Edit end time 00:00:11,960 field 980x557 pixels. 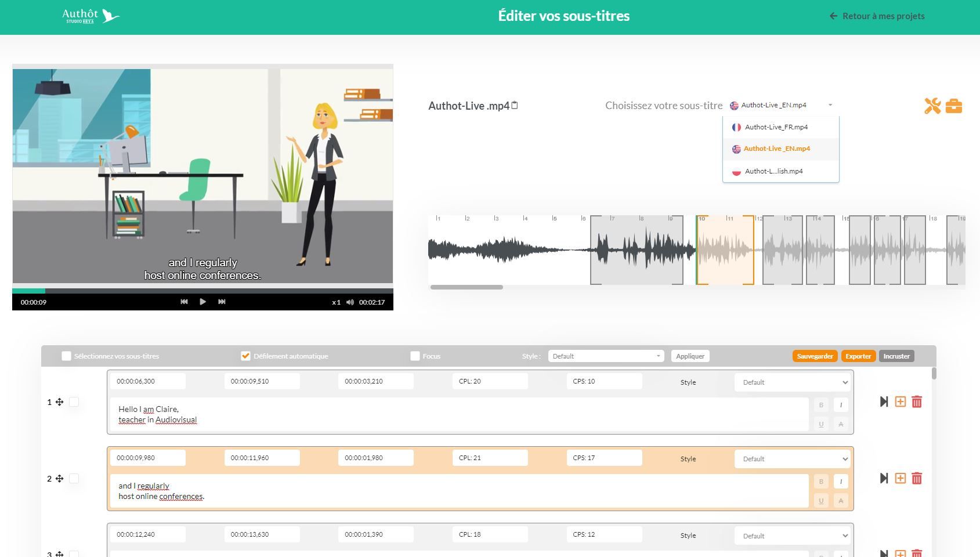pyautogui.click(x=262, y=458)
